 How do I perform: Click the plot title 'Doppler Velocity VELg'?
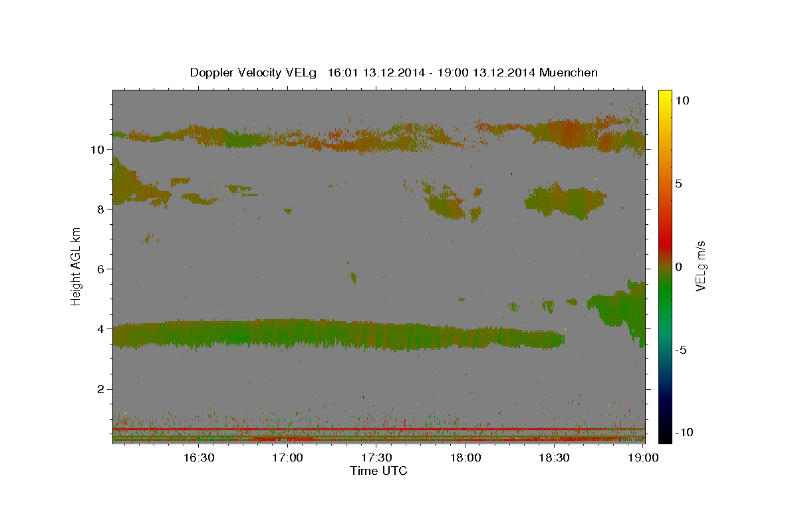click(254, 72)
